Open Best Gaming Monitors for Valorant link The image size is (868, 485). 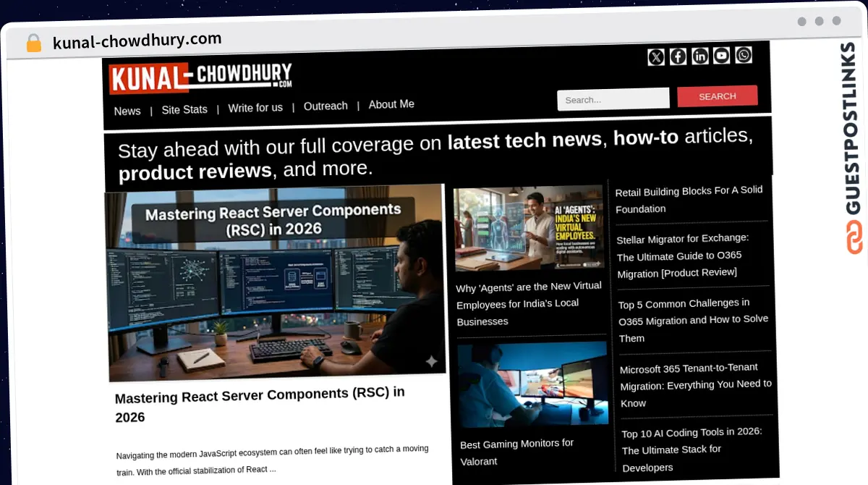(x=517, y=452)
